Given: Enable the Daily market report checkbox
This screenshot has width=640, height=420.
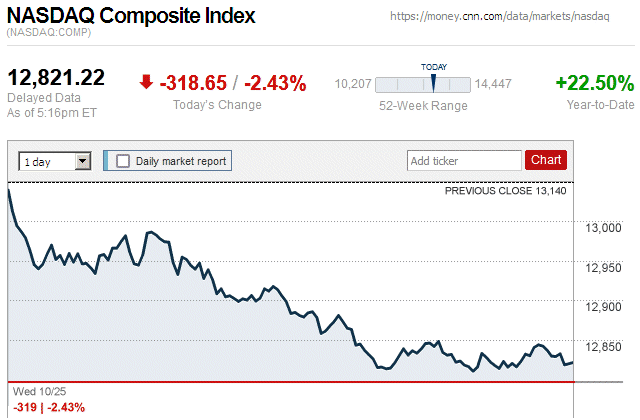Looking at the screenshot, I should (x=124, y=160).
